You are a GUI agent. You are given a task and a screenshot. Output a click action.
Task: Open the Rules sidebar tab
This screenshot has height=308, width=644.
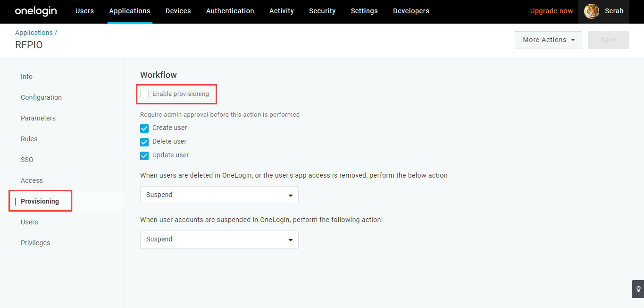pos(29,139)
